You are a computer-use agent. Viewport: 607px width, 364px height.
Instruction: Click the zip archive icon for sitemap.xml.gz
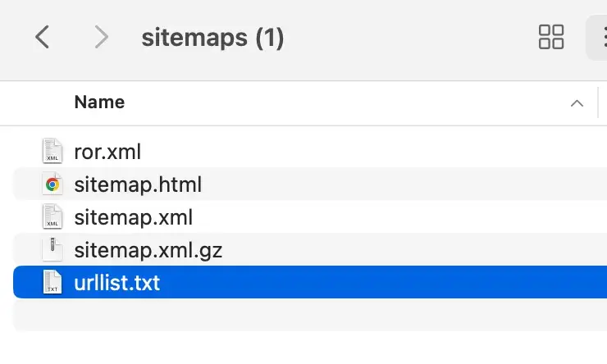[x=52, y=249]
